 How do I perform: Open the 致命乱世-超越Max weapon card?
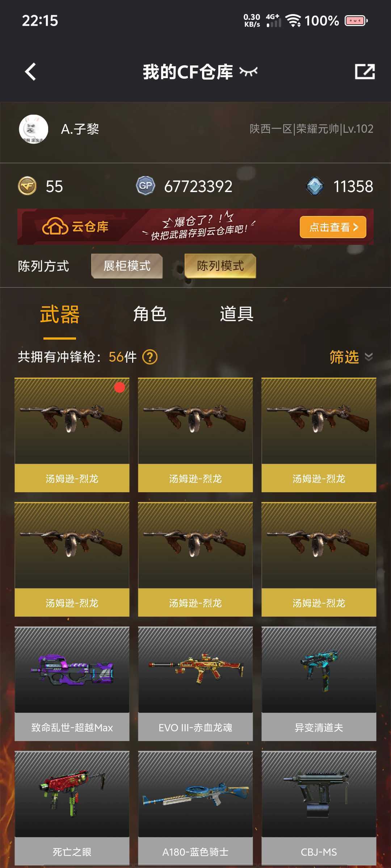pyautogui.click(x=72, y=684)
